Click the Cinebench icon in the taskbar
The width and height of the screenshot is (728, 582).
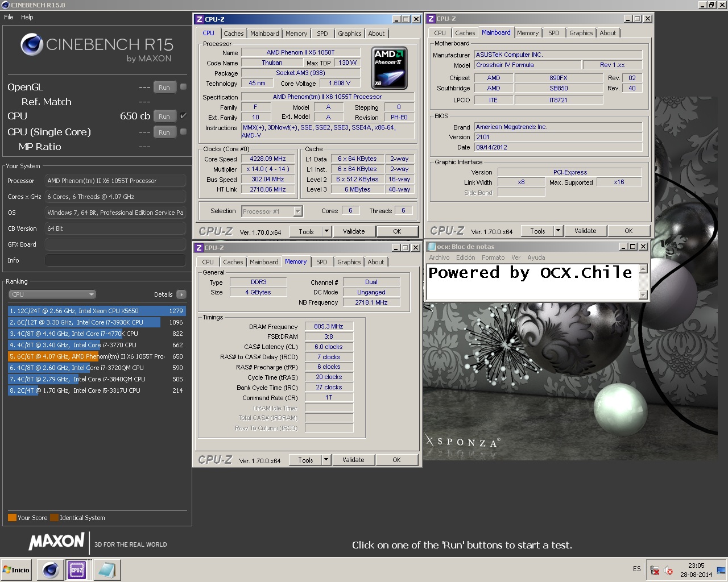[x=50, y=569]
